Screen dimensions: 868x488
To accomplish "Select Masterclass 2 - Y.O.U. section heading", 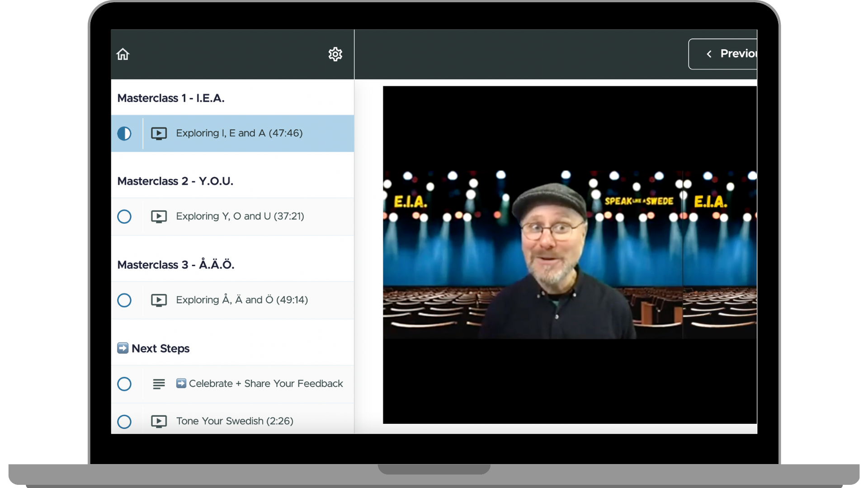I will (x=175, y=181).
